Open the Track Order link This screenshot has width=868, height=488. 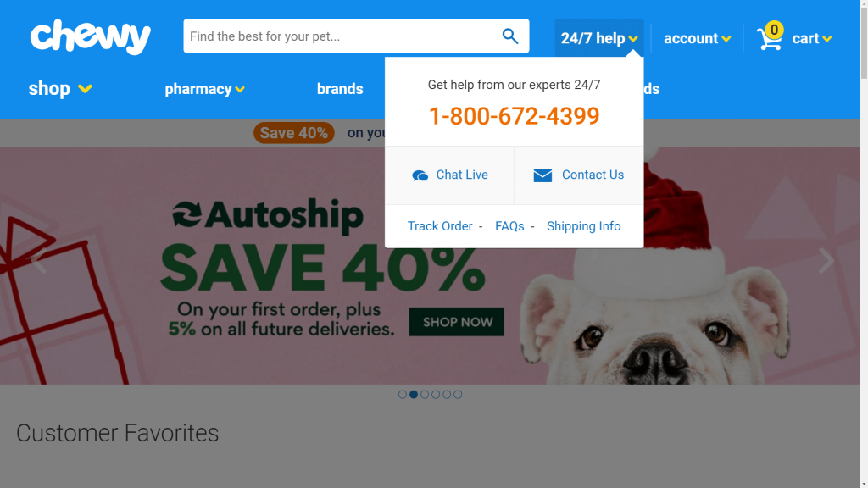pyautogui.click(x=440, y=226)
